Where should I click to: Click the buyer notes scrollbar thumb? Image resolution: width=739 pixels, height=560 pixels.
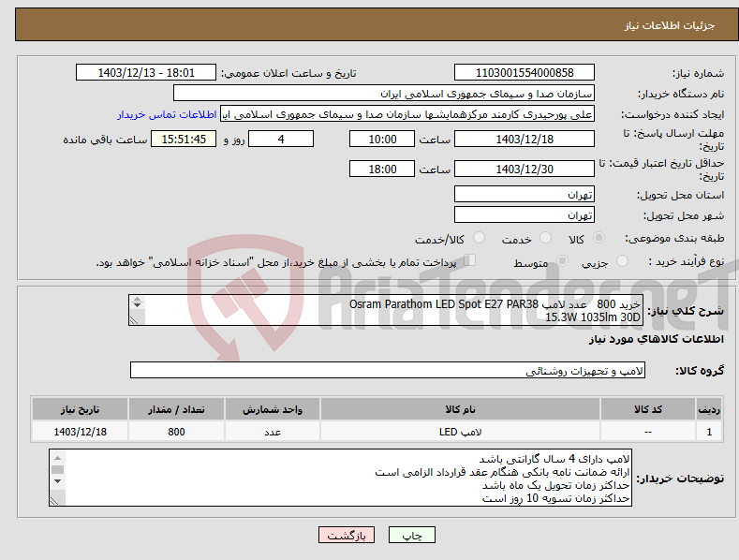[57, 469]
